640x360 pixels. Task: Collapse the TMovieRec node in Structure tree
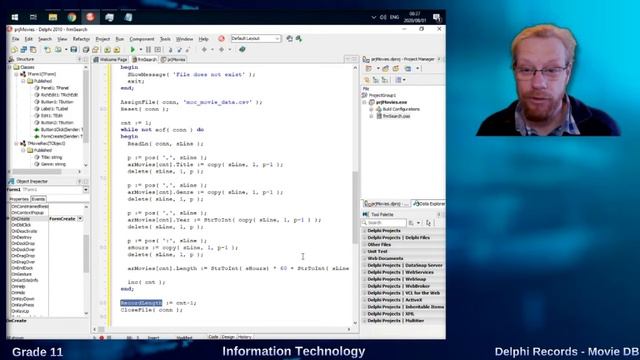click(x=16, y=143)
